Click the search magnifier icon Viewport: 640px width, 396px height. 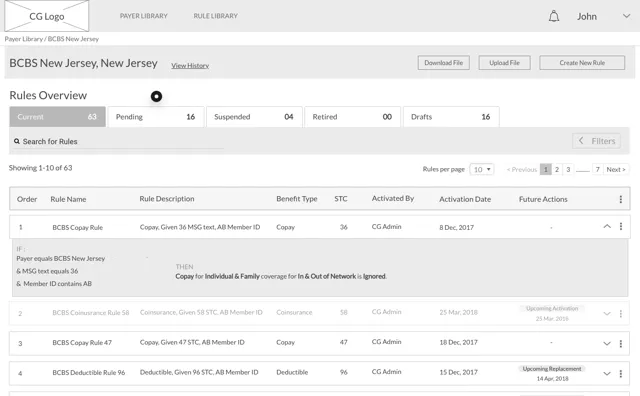(x=17, y=141)
